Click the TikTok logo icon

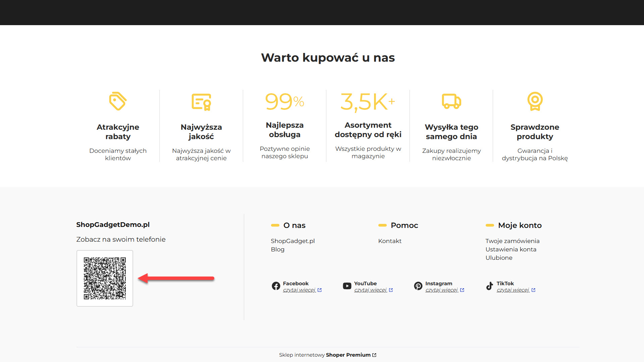tap(489, 286)
